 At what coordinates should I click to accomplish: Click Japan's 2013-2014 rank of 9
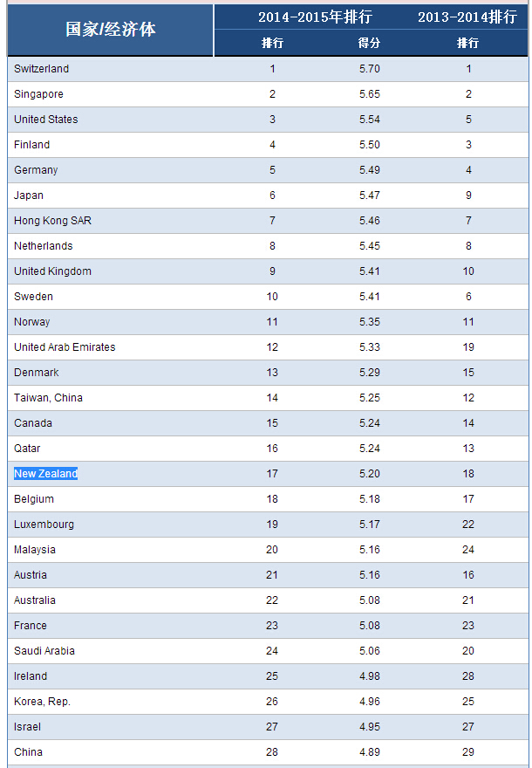coord(468,195)
